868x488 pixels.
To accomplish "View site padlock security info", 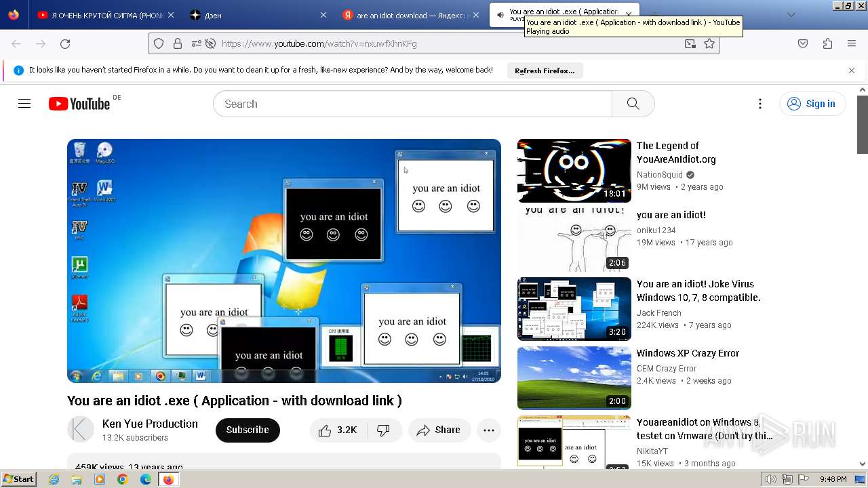I will 178,43.
